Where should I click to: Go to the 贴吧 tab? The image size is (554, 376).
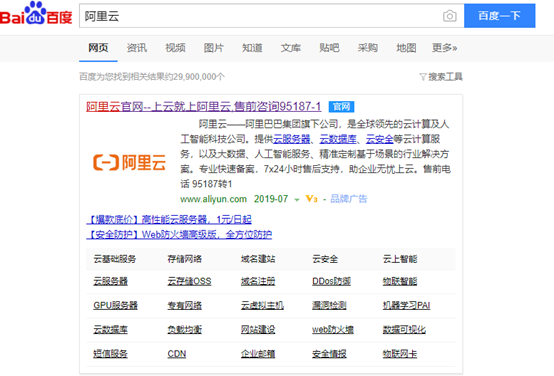[x=329, y=48]
